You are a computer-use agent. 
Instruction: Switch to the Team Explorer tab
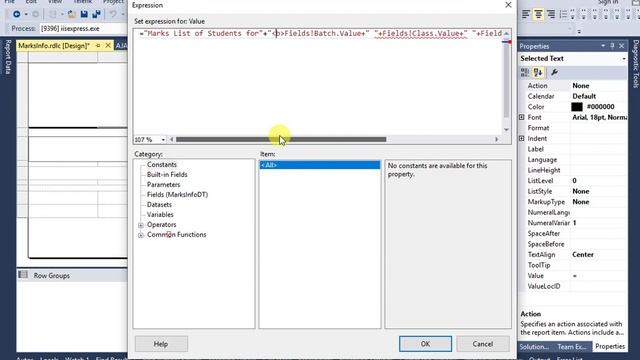point(572,347)
